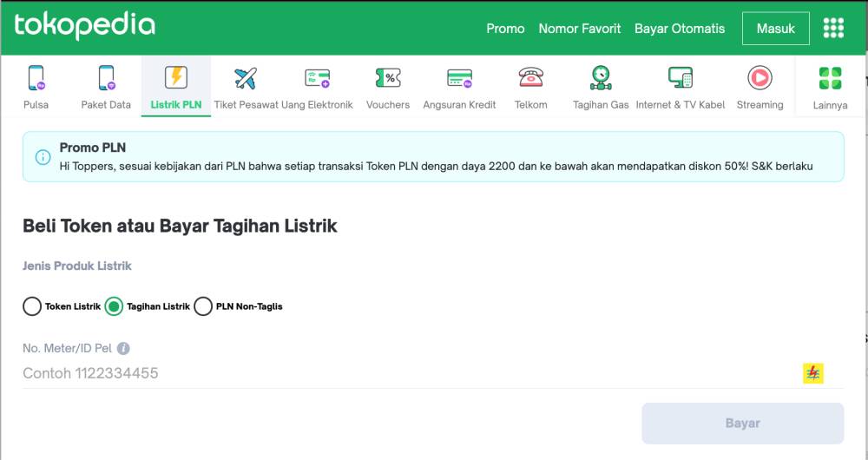
Task: Open the Tagihan Gas meter icon
Action: coord(601,77)
